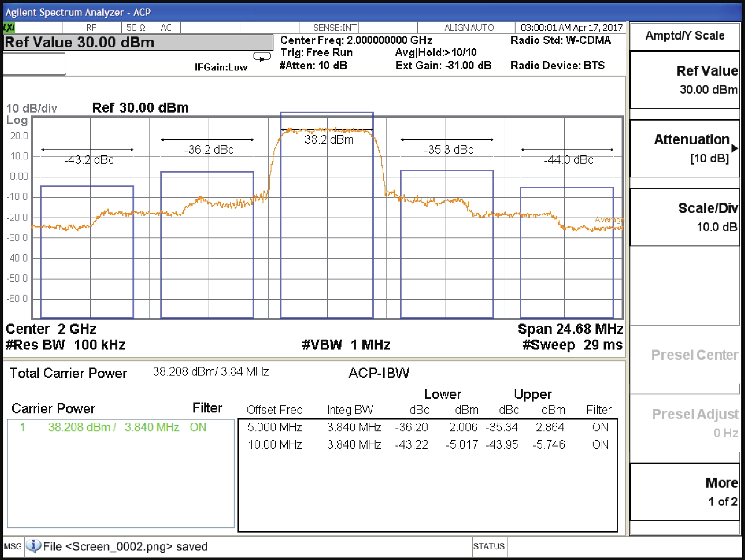The height and width of the screenshot is (560, 745).
Task: Toggle filter ON for 10.00 MHz offset
Action: tap(600, 445)
